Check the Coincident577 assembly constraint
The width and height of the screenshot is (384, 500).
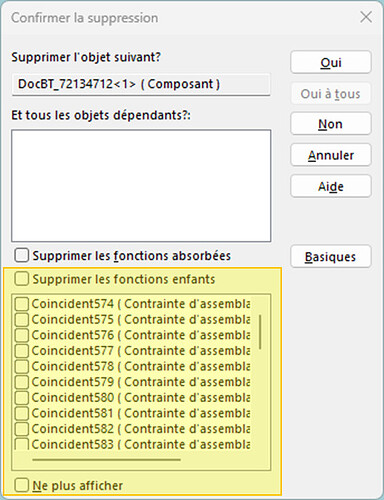point(22,351)
